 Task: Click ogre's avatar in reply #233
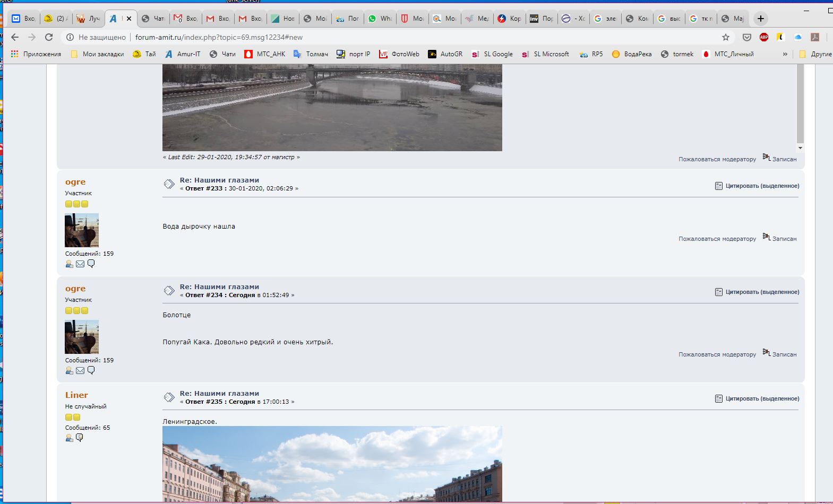(82, 230)
